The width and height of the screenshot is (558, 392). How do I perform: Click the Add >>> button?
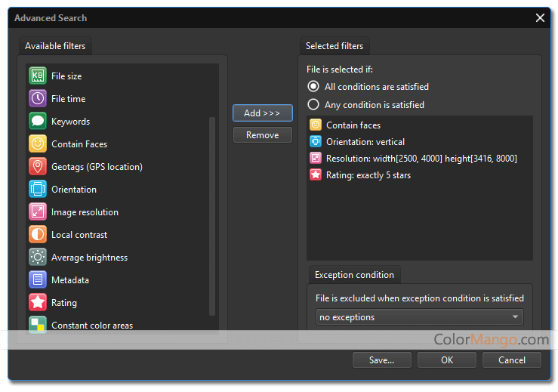pos(263,113)
